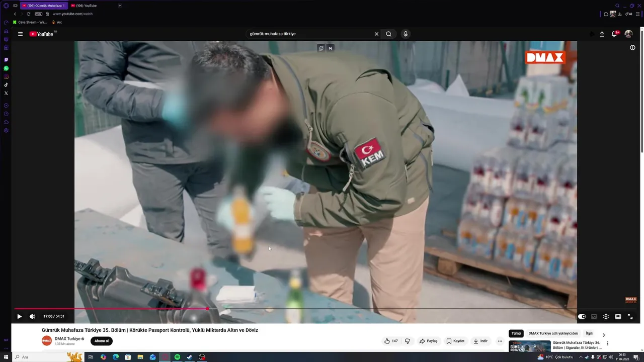Open the browser AI assistant button
644x362 pixels.
(x=629, y=14)
